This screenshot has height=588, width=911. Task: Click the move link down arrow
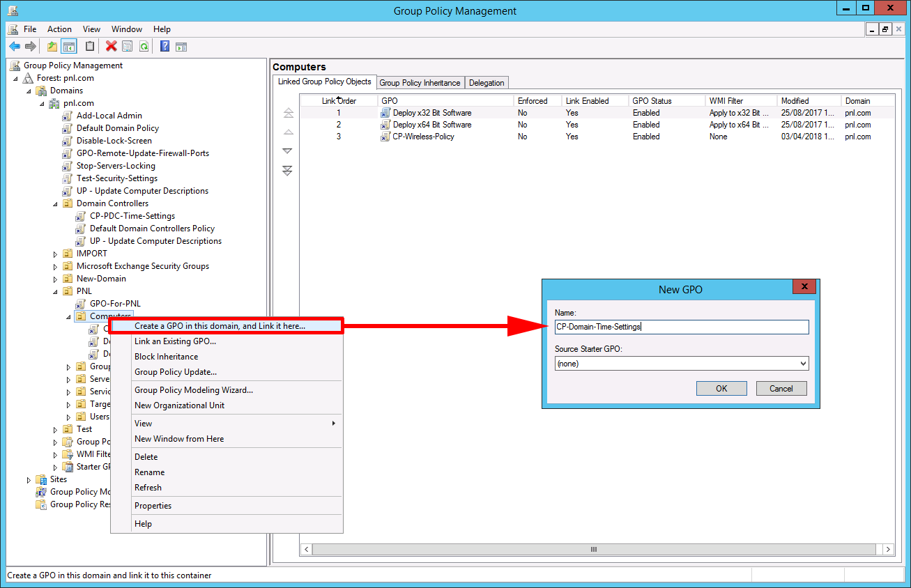[287, 150]
